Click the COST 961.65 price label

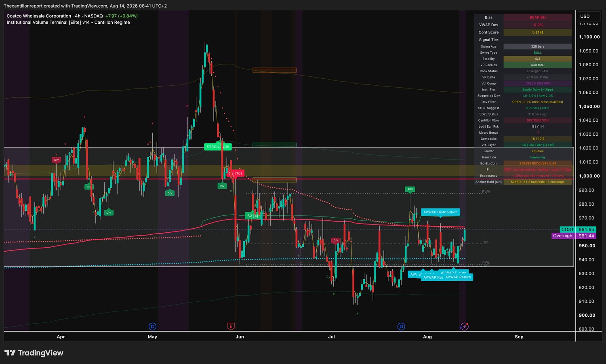coord(578,229)
